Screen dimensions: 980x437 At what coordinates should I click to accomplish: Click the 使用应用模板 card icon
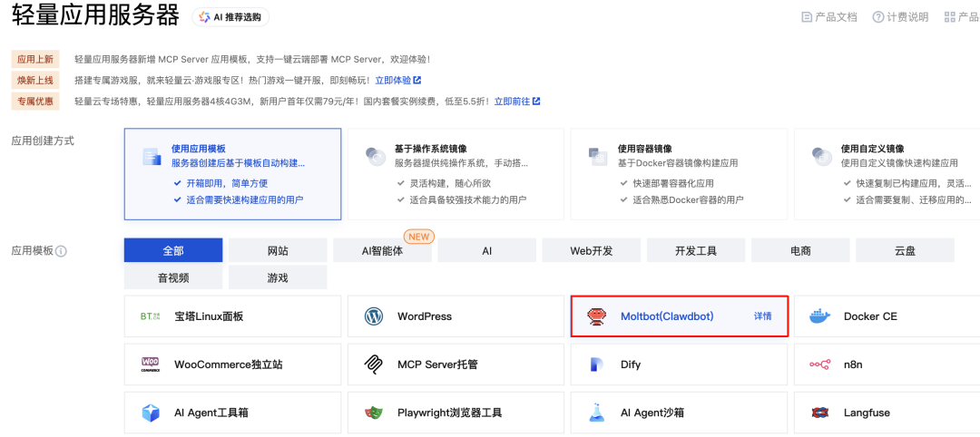[152, 157]
